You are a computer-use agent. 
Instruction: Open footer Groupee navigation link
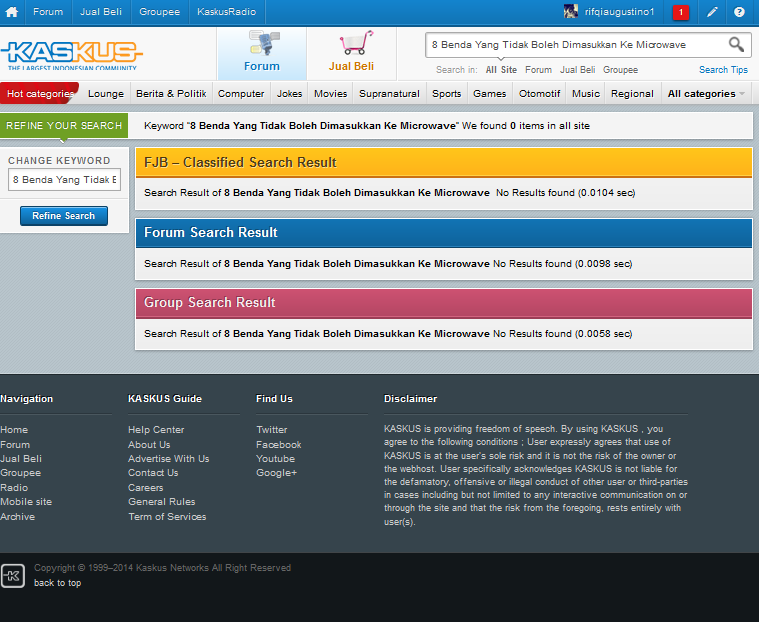20,473
